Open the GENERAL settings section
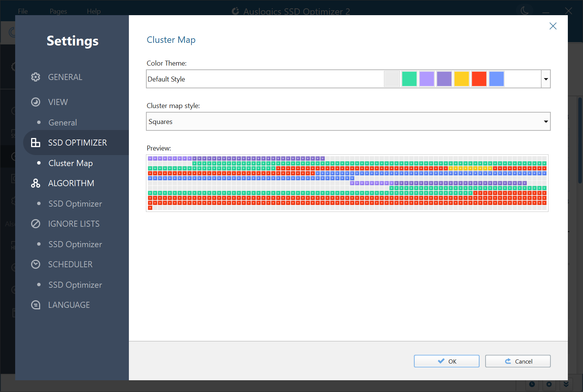This screenshot has height=392, width=583. coord(65,77)
